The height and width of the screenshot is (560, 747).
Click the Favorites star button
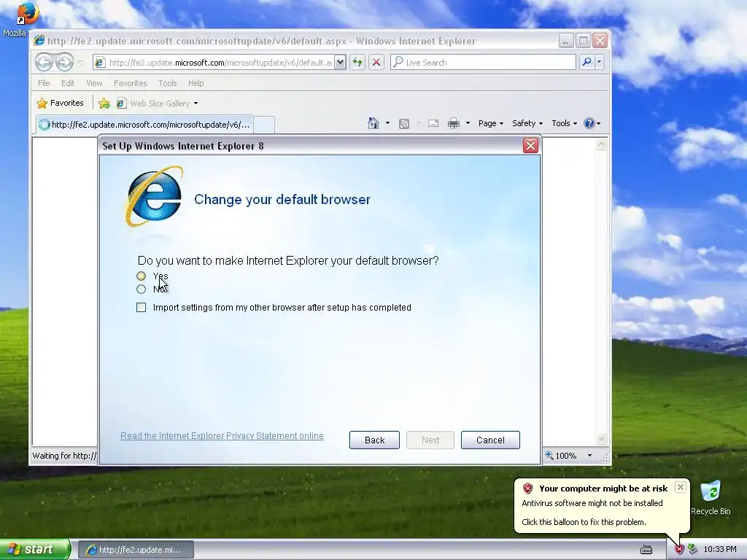click(61, 103)
